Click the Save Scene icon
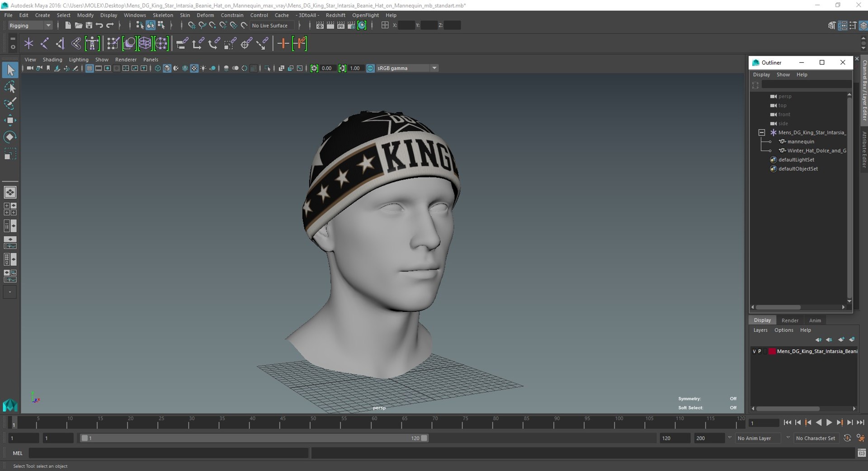Image resolution: width=868 pixels, height=471 pixels. (89, 25)
